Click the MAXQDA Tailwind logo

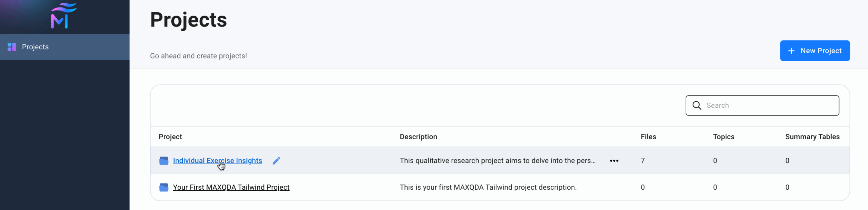[x=63, y=16]
